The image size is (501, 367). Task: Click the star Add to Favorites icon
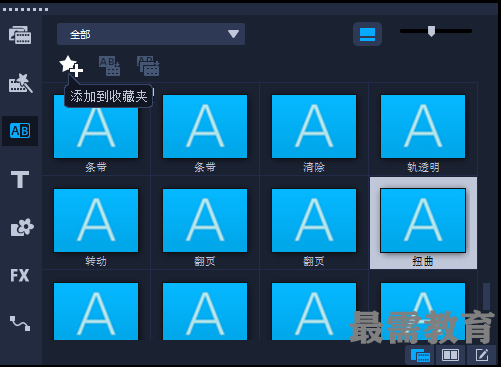pos(71,66)
